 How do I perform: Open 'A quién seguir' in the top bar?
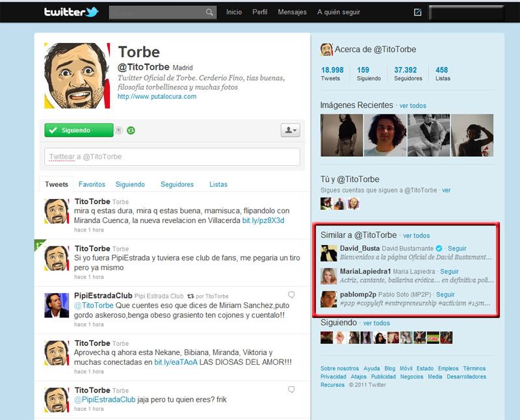click(x=339, y=12)
